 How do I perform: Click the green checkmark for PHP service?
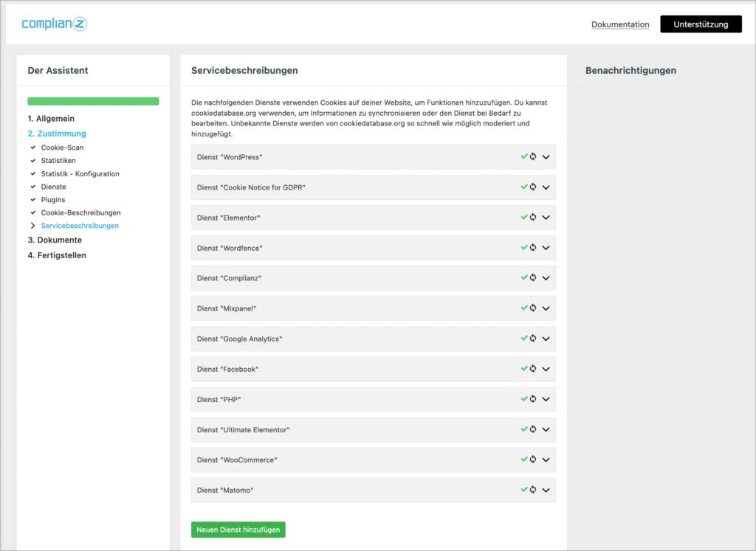point(524,399)
